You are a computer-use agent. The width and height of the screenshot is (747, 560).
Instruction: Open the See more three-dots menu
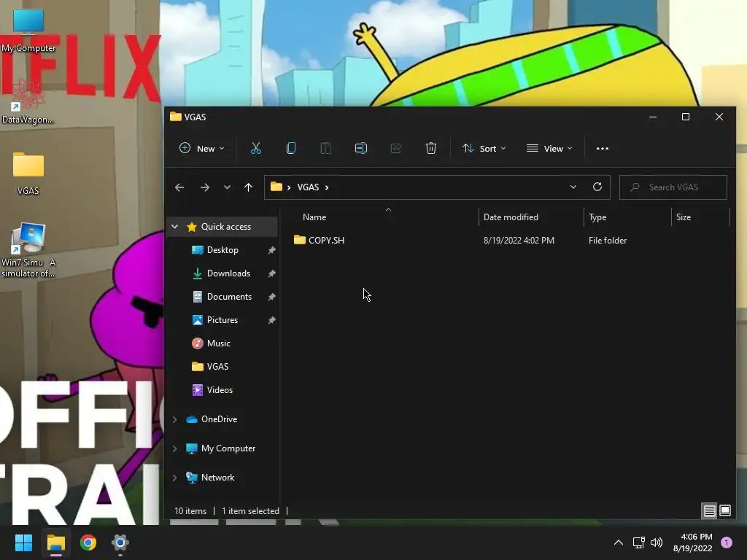click(602, 149)
